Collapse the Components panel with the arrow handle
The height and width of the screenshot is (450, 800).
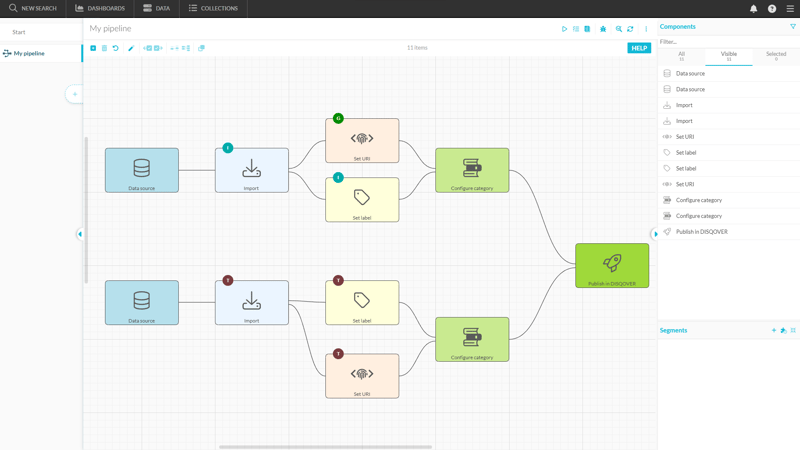click(x=655, y=234)
